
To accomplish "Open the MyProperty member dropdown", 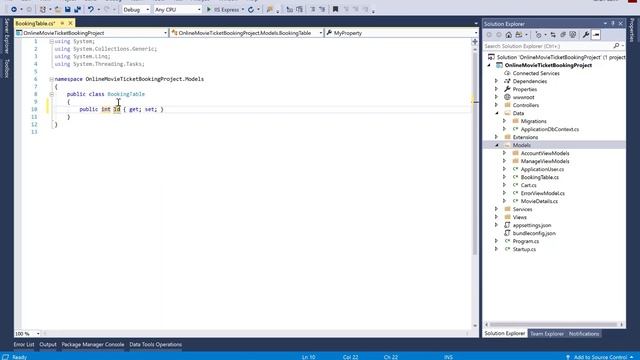I will click(x=402, y=33).
